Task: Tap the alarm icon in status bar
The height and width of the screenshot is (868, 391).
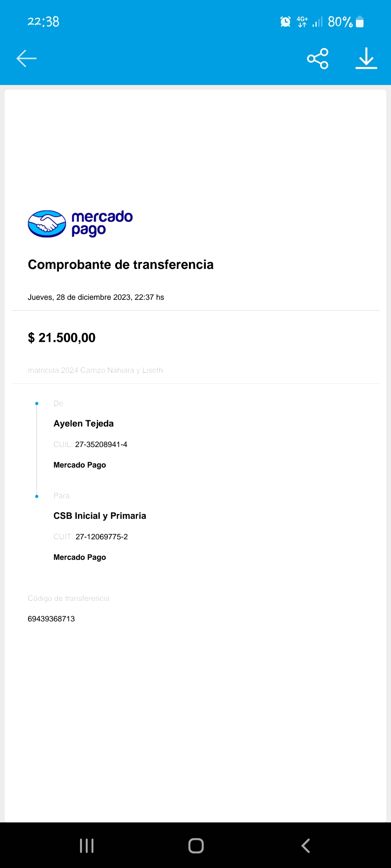Action: [285, 22]
